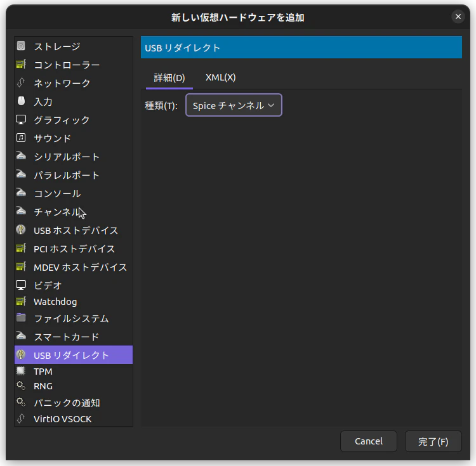Click the ファイルシステム folder icon

point(21,318)
